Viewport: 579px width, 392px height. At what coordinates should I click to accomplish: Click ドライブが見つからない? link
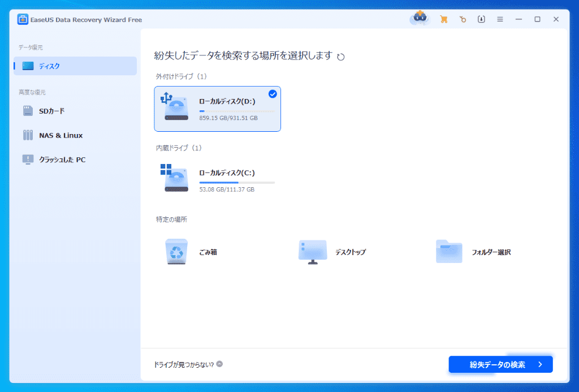(184, 365)
